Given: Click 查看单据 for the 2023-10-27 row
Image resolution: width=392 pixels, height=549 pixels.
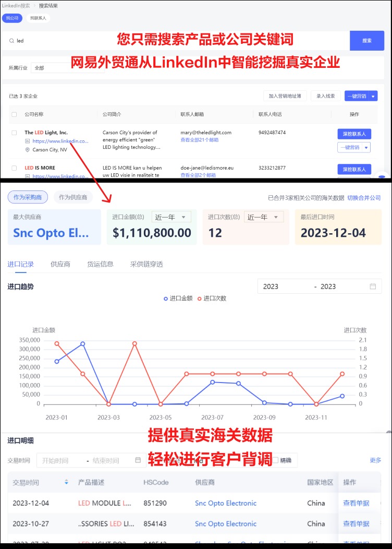Looking at the screenshot, I should pyautogui.click(x=356, y=524).
